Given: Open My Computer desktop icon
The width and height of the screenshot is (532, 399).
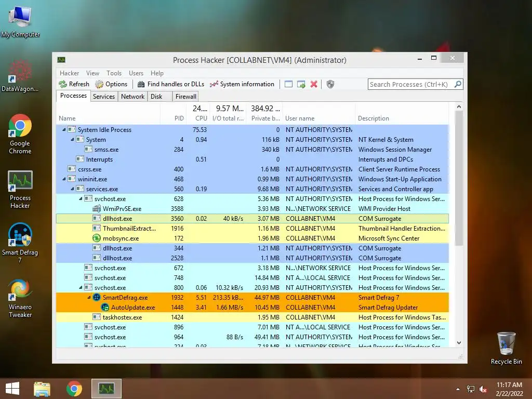Looking at the screenshot, I should click(20, 22).
